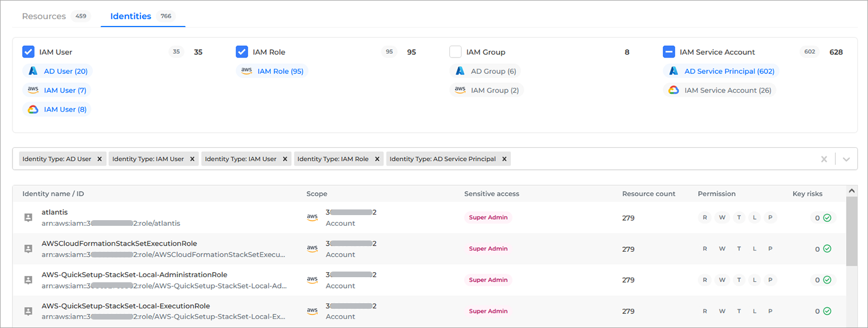Click the Azure AD icon beside AD Group (6)
Screen dimensions: 868x328
(x=459, y=71)
